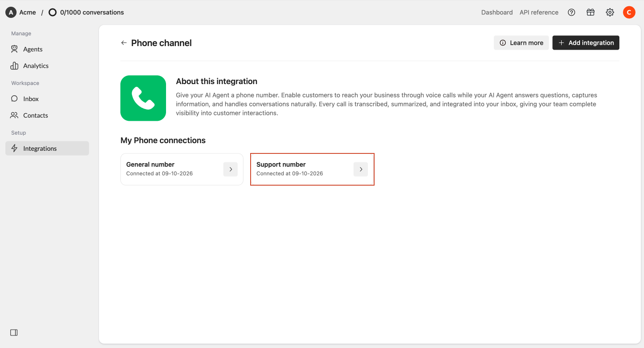This screenshot has width=644, height=348.
Task: Click the connected date under Support number
Action: pos(290,174)
